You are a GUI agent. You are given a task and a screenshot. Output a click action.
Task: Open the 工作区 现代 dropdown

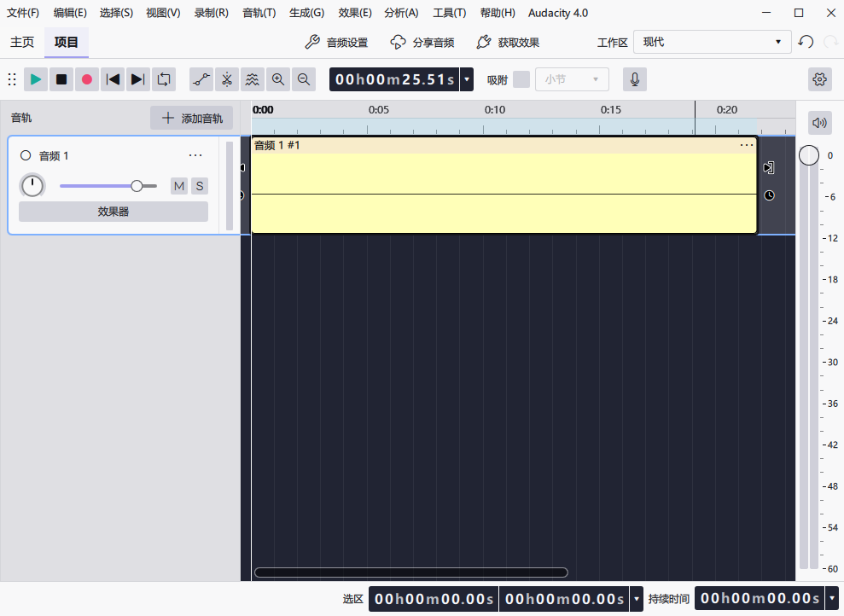(x=712, y=42)
